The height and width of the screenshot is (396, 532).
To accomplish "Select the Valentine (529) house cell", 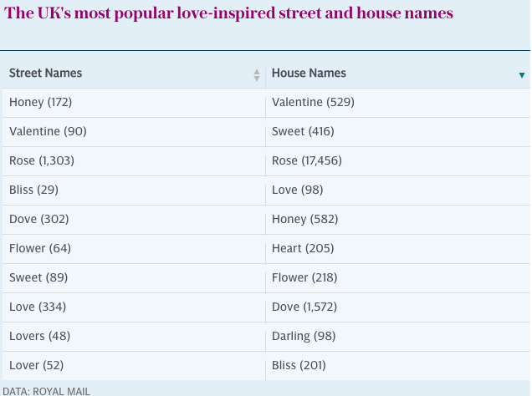I will (x=397, y=103).
